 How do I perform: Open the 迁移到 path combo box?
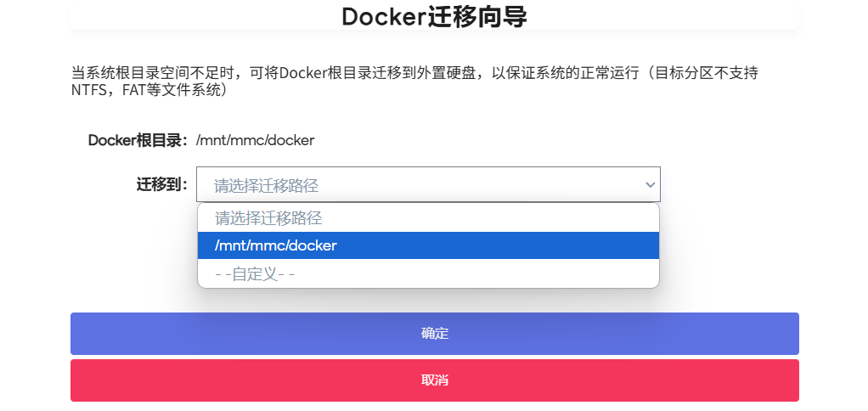(427, 184)
